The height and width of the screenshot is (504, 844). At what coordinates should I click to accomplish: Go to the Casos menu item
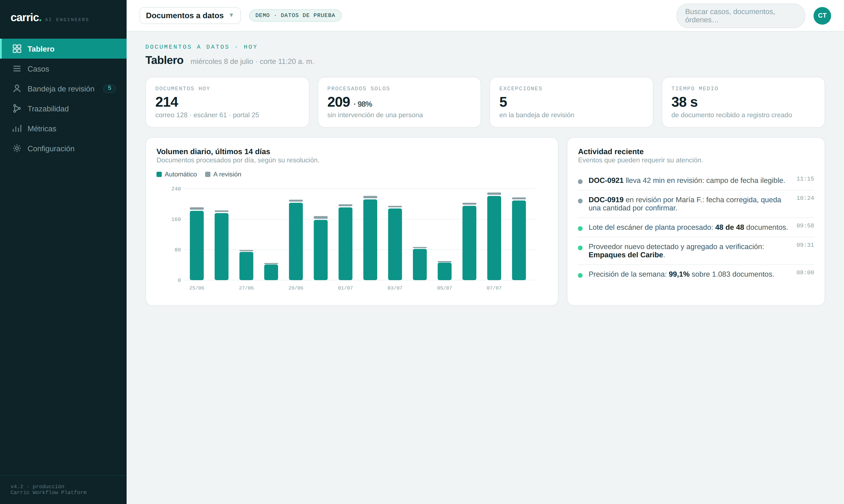pyautogui.click(x=63, y=69)
